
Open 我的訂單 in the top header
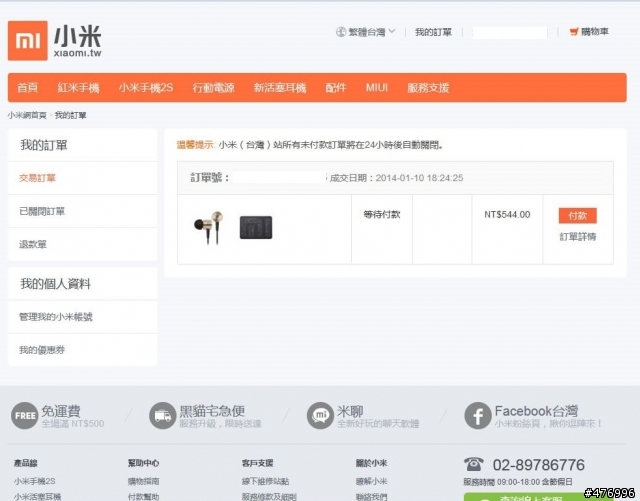pyautogui.click(x=433, y=32)
